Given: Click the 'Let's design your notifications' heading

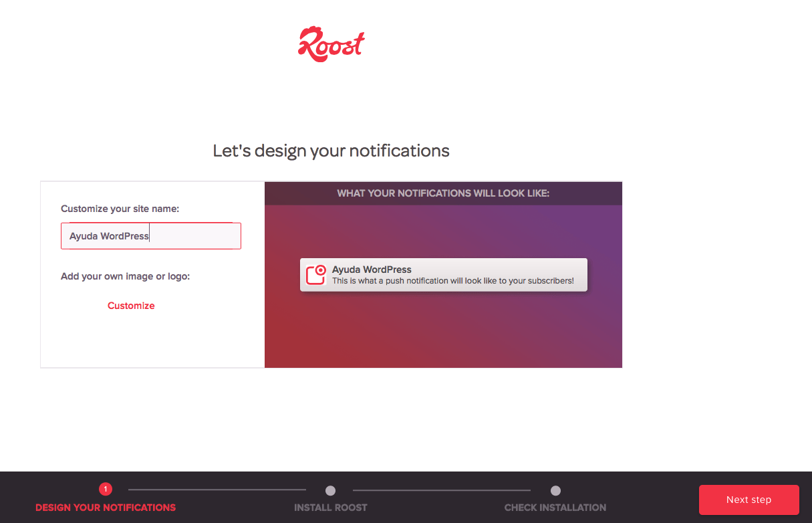Looking at the screenshot, I should click(x=331, y=150).
